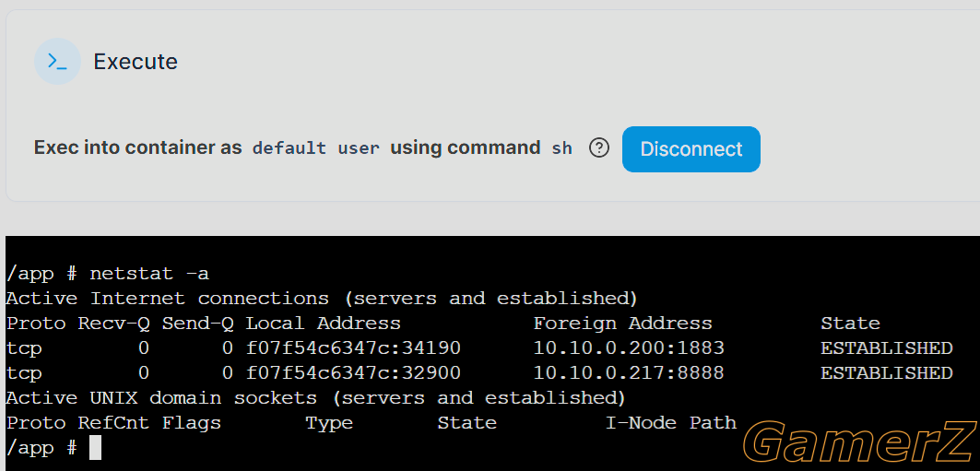
Task: Click the 'Exec into container as' text
Action: [137, 148]
